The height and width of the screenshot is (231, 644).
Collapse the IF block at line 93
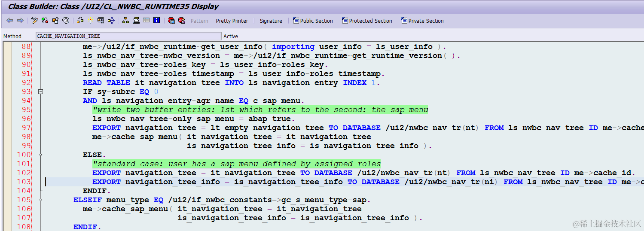coord(40,91)
